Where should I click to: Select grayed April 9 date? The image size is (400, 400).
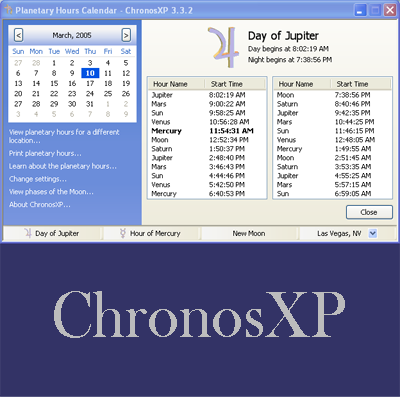pyautogui.click(x=126, y=114)
